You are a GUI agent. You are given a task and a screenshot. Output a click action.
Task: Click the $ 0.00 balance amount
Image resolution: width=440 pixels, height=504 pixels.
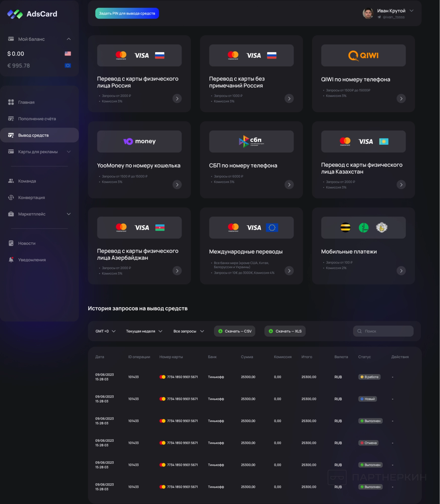(16, 54)
